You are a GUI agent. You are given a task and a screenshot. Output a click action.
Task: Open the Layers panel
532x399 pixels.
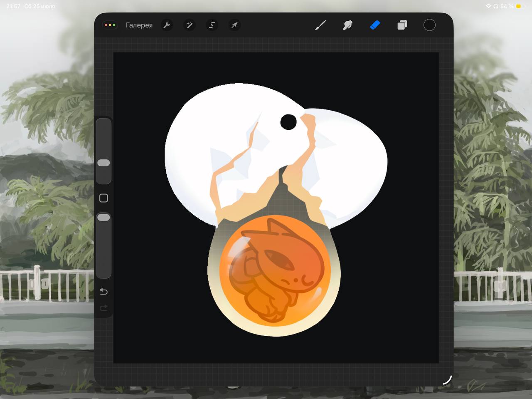pyautogui.click(x=402, y=25)
